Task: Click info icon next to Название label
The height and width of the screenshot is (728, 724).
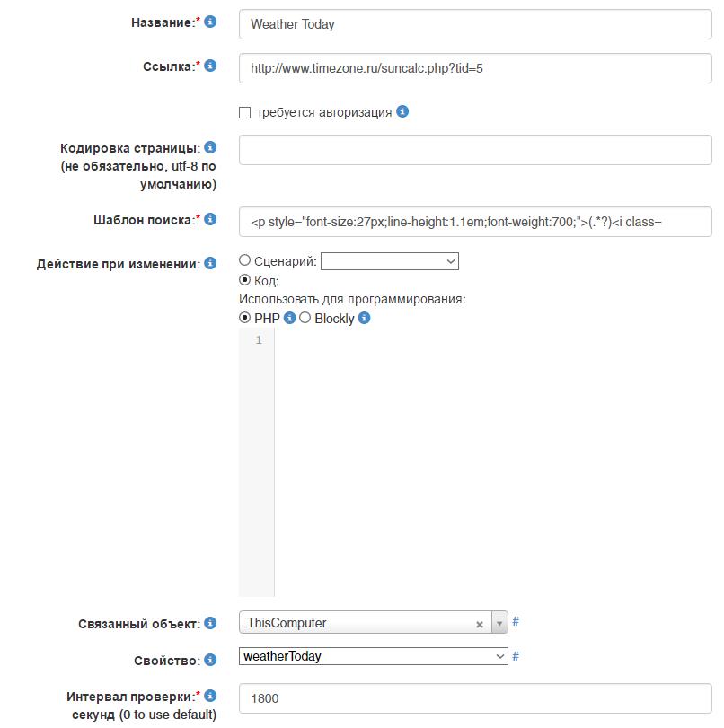Action: [210, 22]
